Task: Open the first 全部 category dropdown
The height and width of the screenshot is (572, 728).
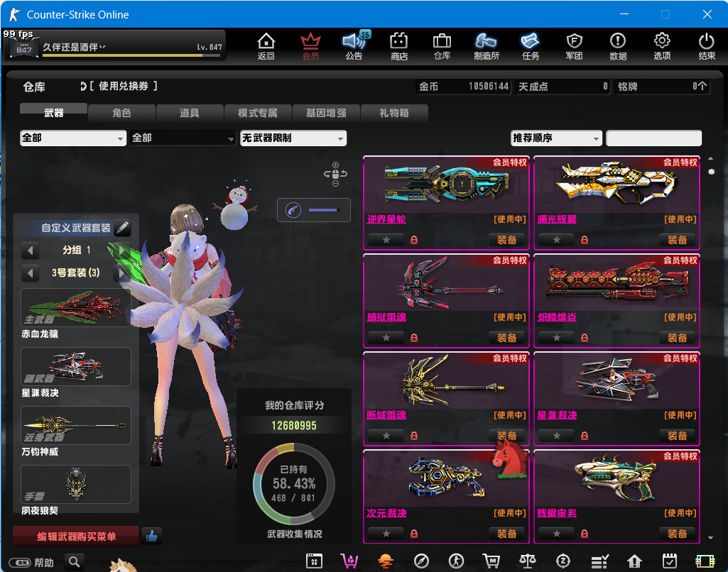Action: pos(73,138)
